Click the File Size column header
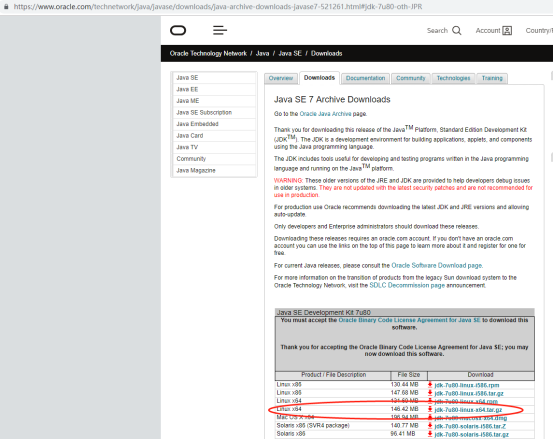 click(409, 375)
